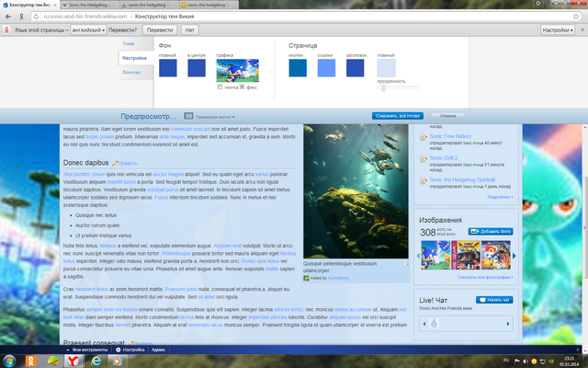
Task: Click the avatar icon next to 'Added by'
Action: pyautogui.click(x=306, y=278)
